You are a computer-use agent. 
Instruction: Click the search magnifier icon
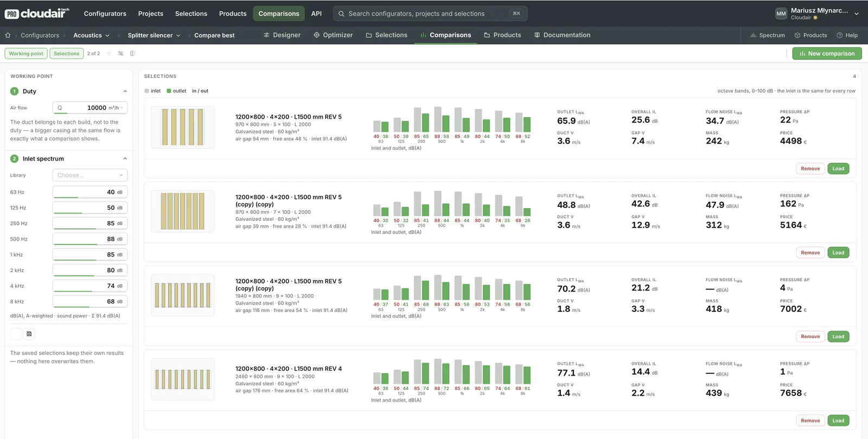point(341,14)
